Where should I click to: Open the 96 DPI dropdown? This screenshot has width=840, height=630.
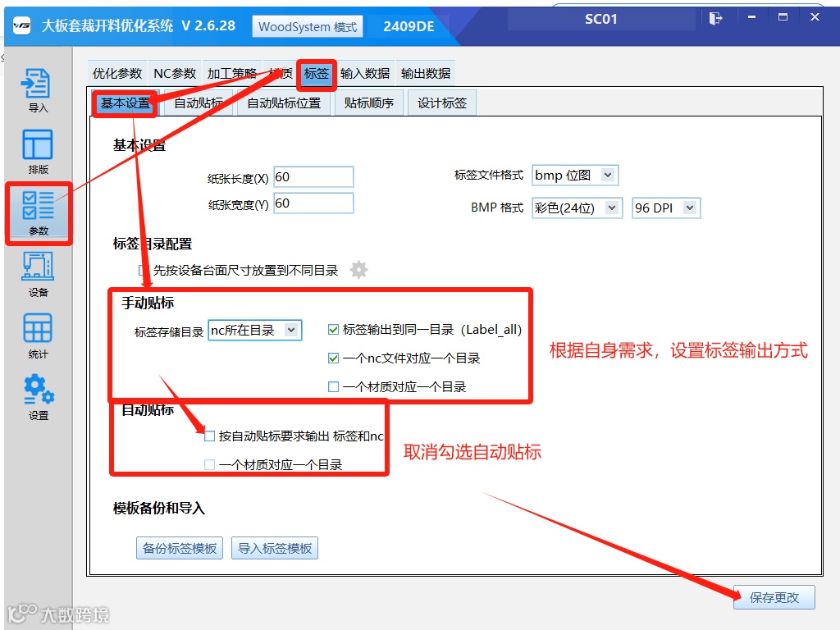[666, 208]
